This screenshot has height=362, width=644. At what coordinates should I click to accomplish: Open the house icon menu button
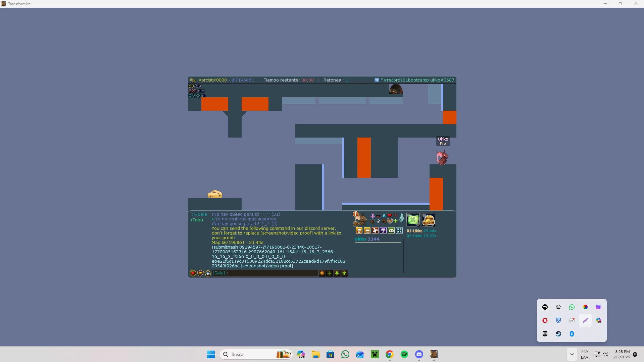(x=359, y=230)
